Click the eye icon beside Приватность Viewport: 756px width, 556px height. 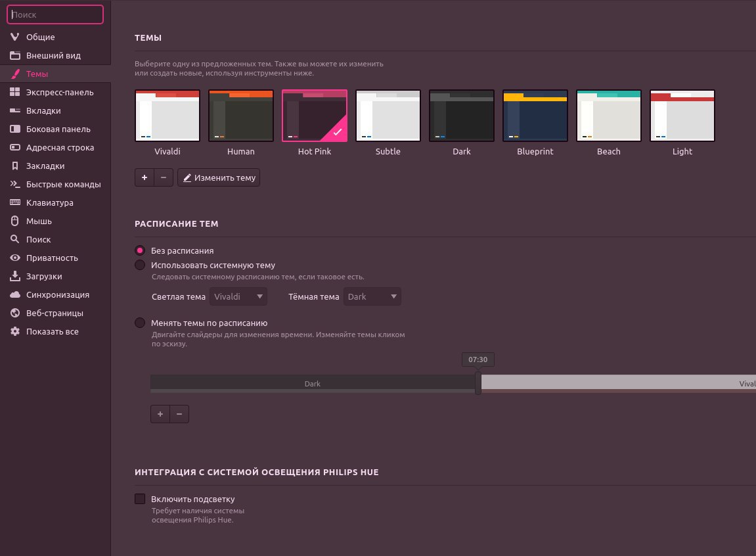pyautogui.click(x=15, y=258)
